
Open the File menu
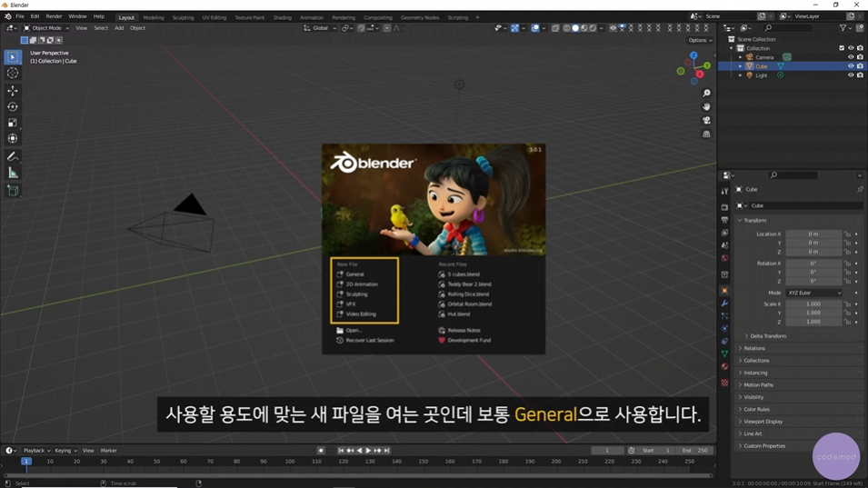coord(20,16)
